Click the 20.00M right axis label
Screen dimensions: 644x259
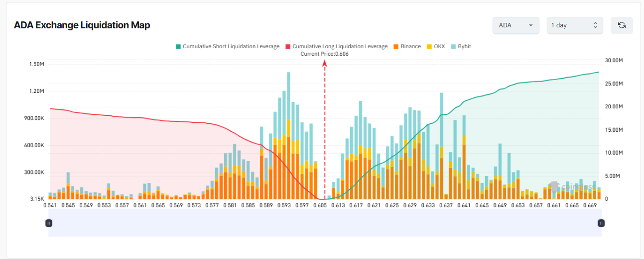pos(614,106)
